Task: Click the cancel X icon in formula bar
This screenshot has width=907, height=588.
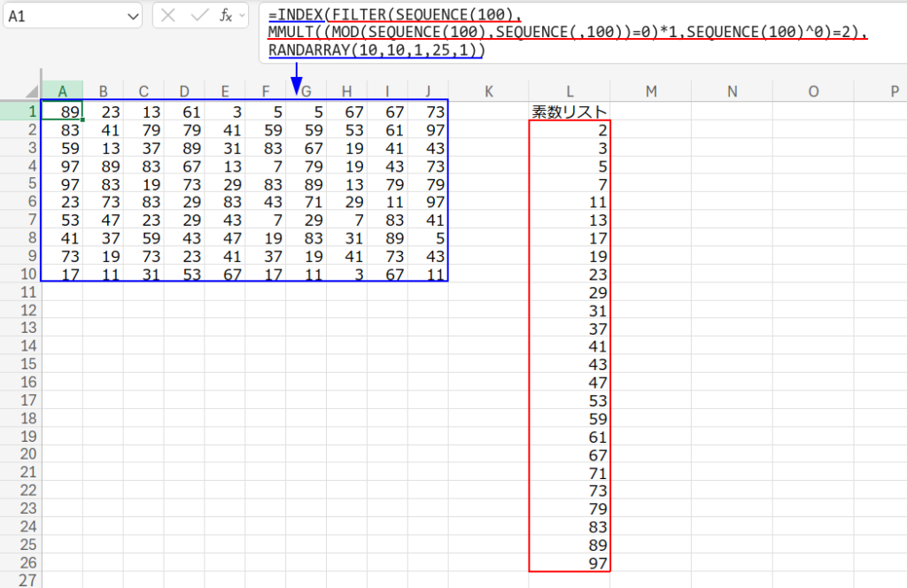Action: [169, 15]
